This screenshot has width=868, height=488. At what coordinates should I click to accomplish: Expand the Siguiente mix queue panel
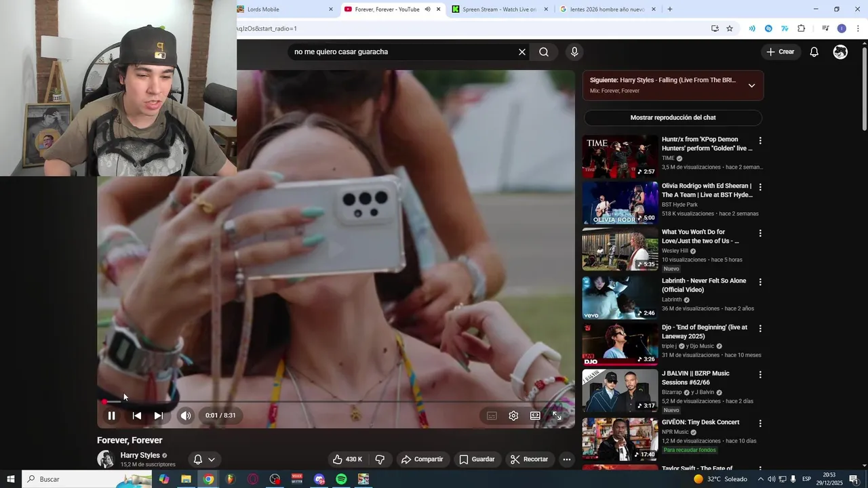[751, 85]
